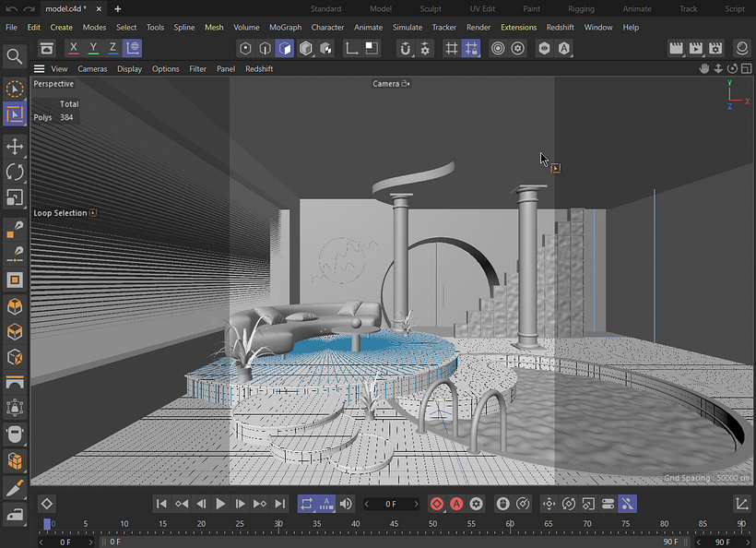Open the viewport Panel dropdown
Image resolution: width=756 pixels, height=548 pixels.
[x=226, y=69]
